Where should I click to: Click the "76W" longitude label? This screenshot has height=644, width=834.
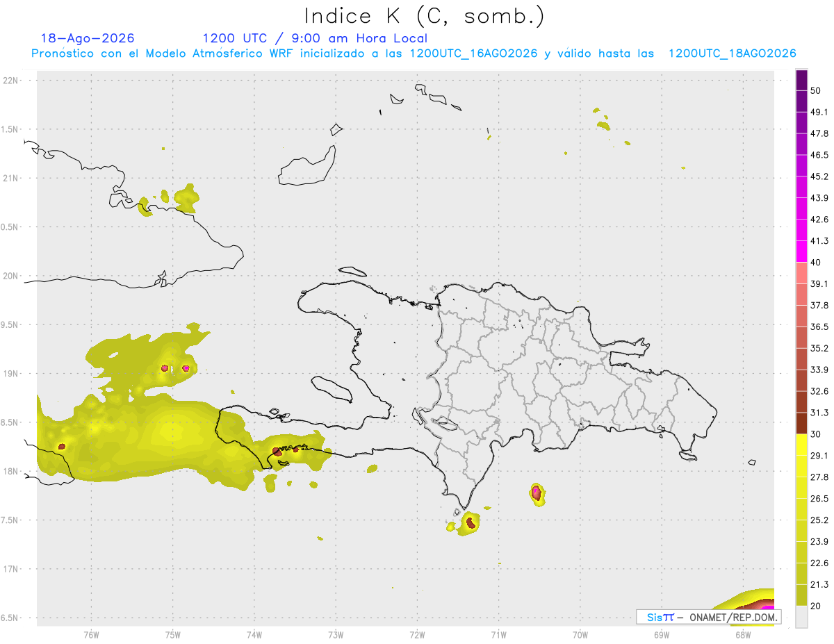[x=91, y=634]
